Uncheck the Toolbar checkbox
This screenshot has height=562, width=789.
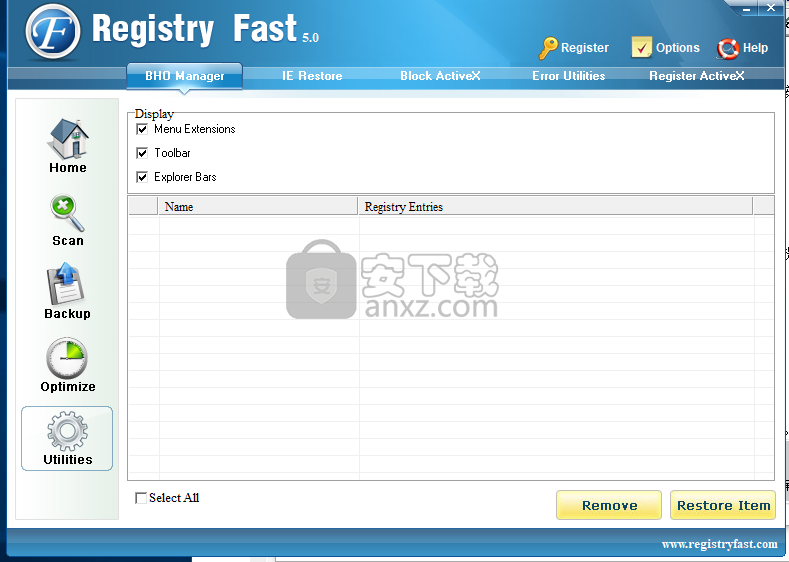[x=142, y=153]
